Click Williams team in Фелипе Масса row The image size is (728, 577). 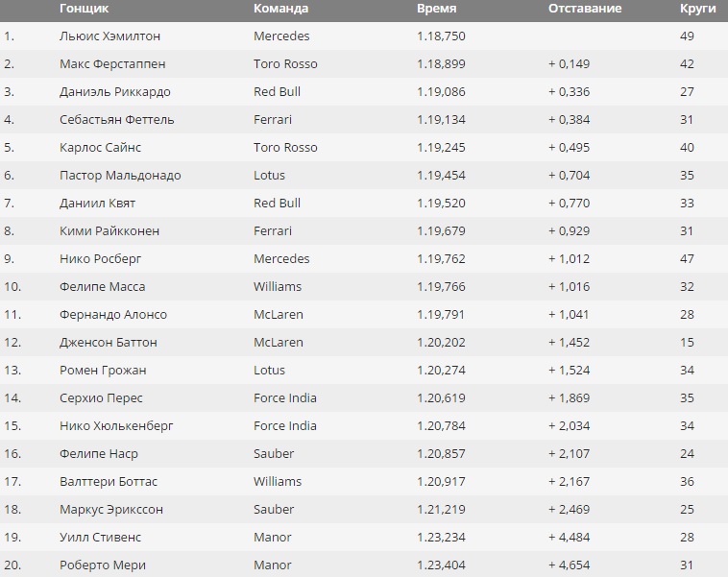click(x=278, y=287)
